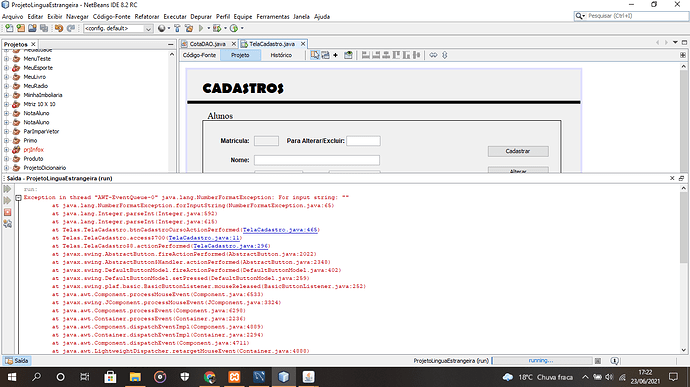The image size is (690, 387).
Task: Click the Undo toolbar icon
Action: (x=59, y=28)
